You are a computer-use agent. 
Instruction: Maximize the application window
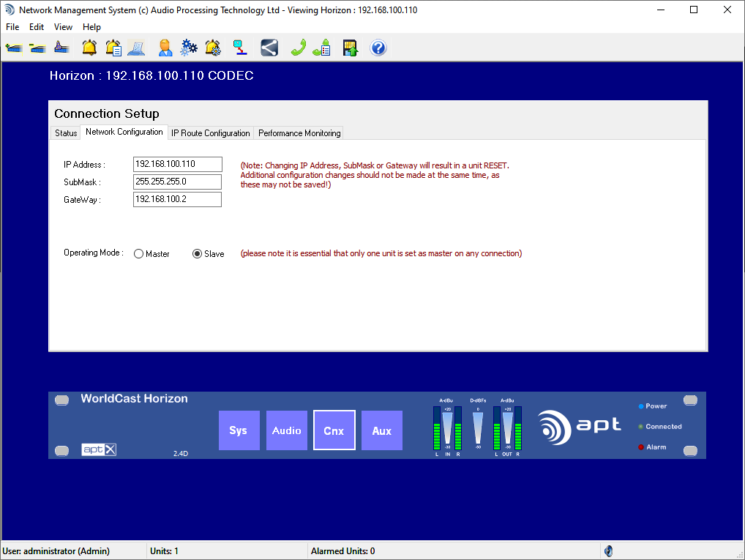click(x=694, y=10)
